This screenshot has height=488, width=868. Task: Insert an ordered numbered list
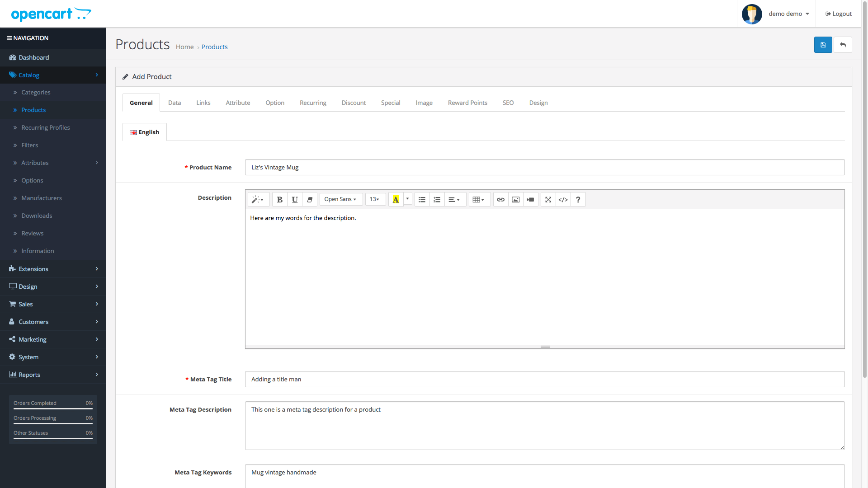pyautogui.click(x=437, y=199)
